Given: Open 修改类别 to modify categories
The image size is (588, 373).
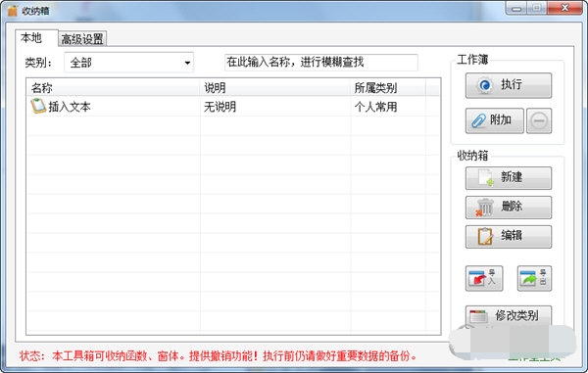Looking at the screenshot, I should [509, 315].
